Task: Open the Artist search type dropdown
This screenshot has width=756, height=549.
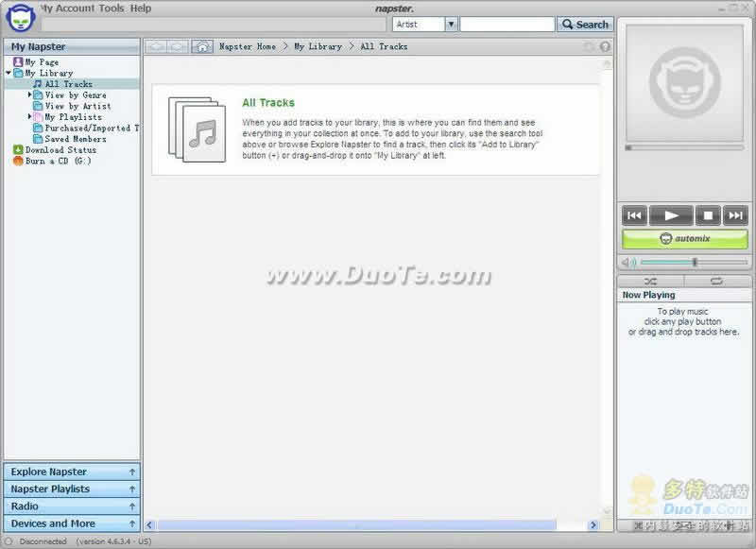Action: click(452, 25)
